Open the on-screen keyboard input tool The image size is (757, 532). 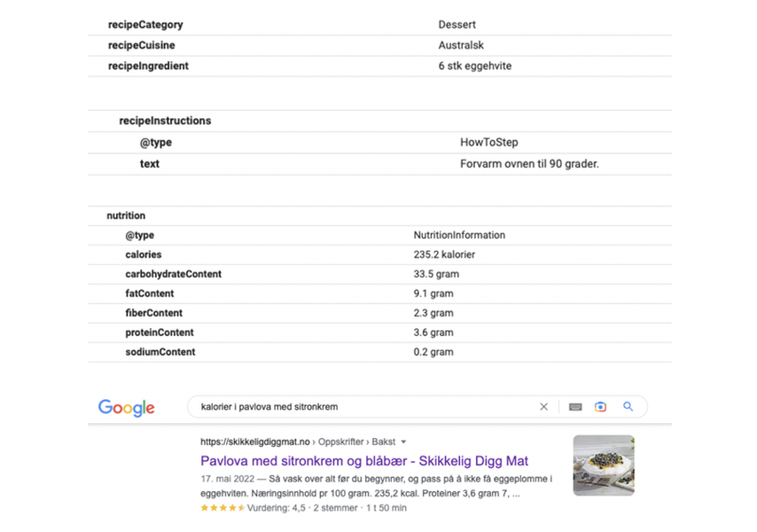coord(575,407)
